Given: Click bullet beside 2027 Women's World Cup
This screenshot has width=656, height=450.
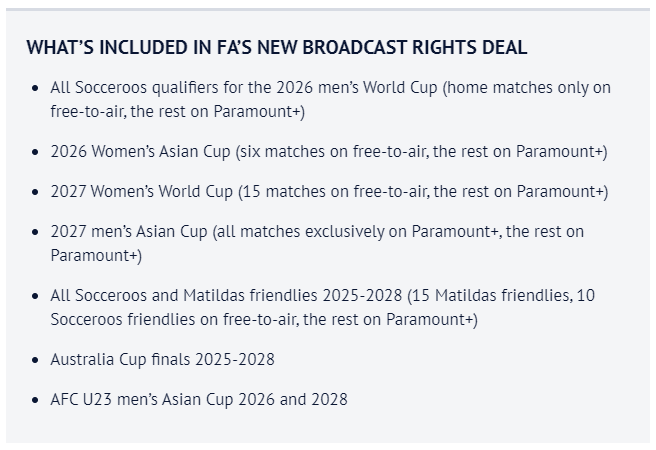Looking at the screenshot, I should (x=35, y=192).
